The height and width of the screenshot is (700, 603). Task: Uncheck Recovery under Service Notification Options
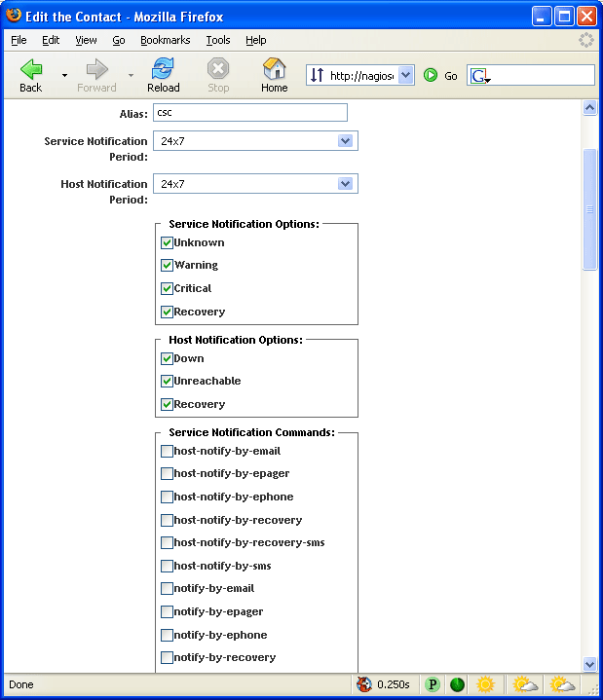167,312
